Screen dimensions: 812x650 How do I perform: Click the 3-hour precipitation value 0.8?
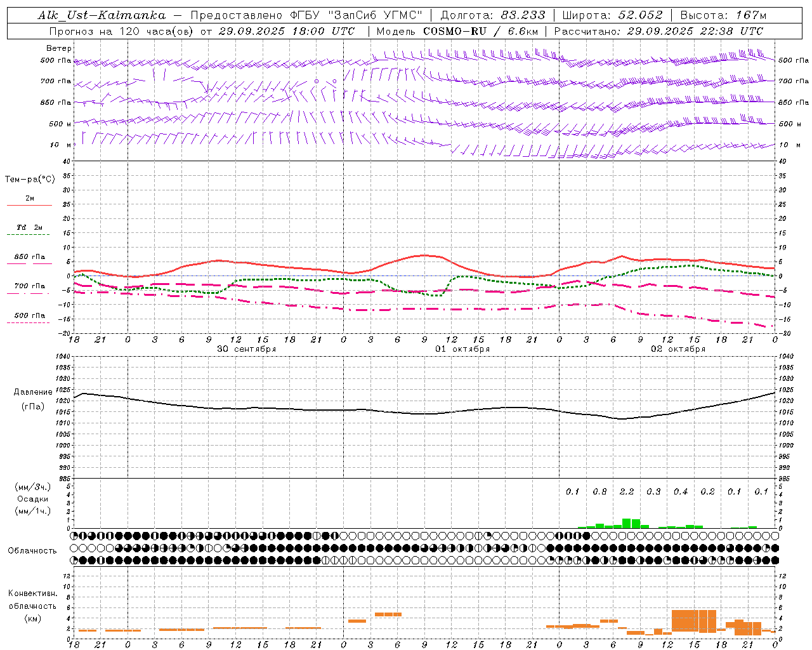[599, 492]
